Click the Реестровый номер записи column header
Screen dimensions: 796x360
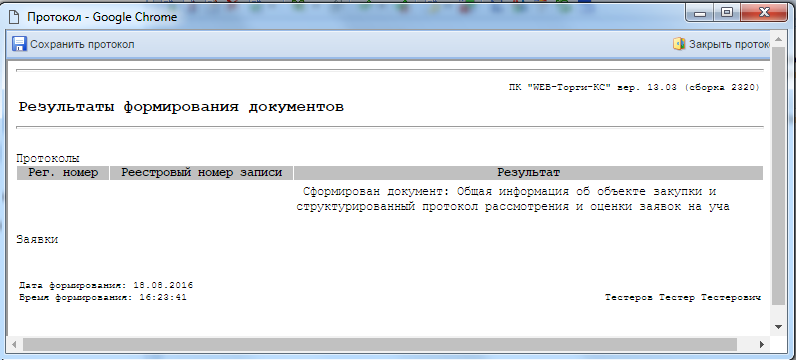[x=202, y=173]
